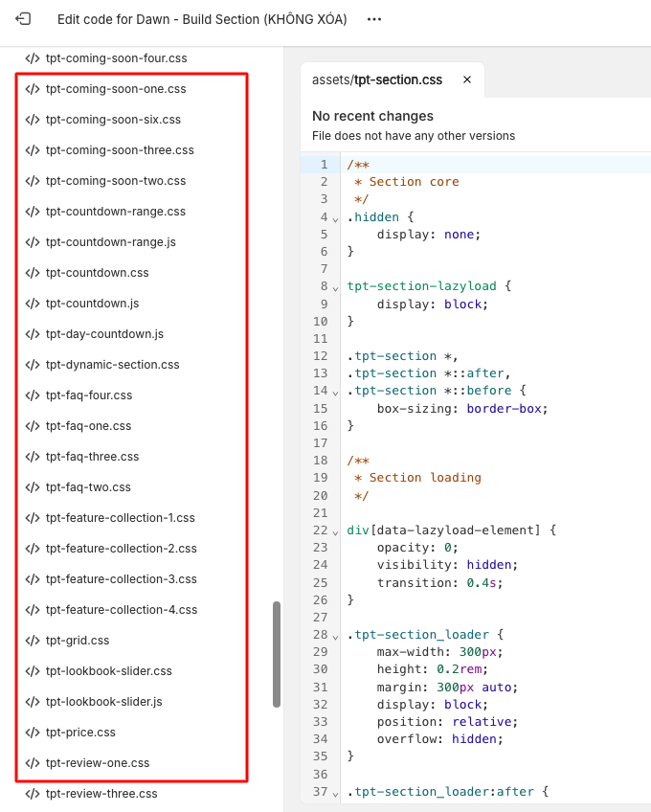Open file tpt-lookbook-slider.js
This screenshot has height=812, width=651.
point(103,702)
